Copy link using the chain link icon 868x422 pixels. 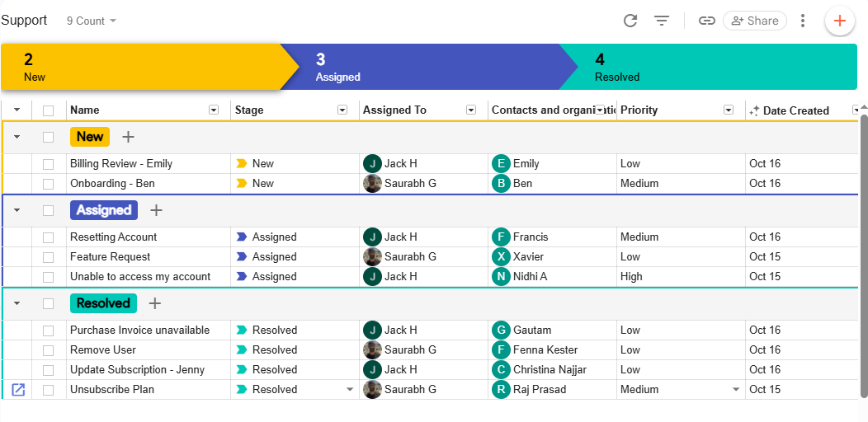[706, 21]
